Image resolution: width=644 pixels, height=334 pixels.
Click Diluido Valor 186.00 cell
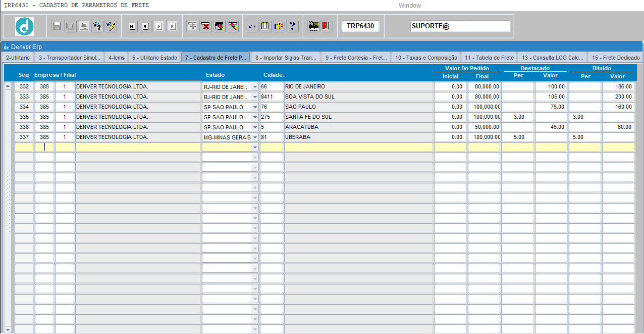pos(618,86)
